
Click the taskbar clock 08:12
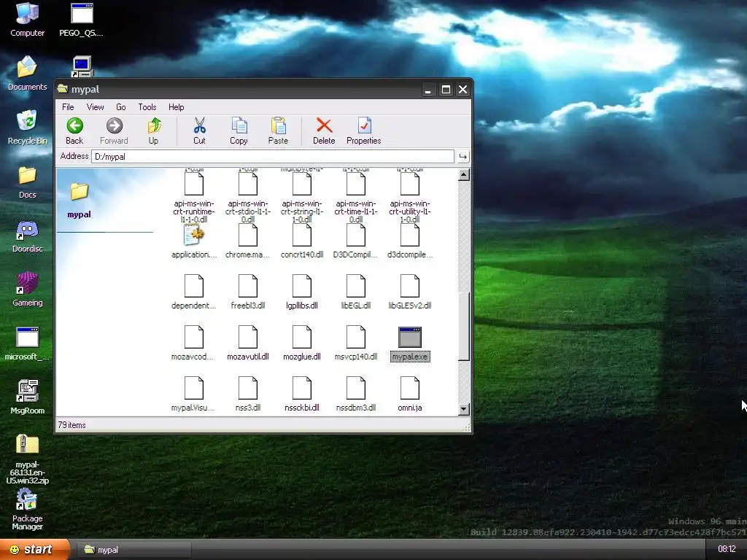click(x=727, y=549)
